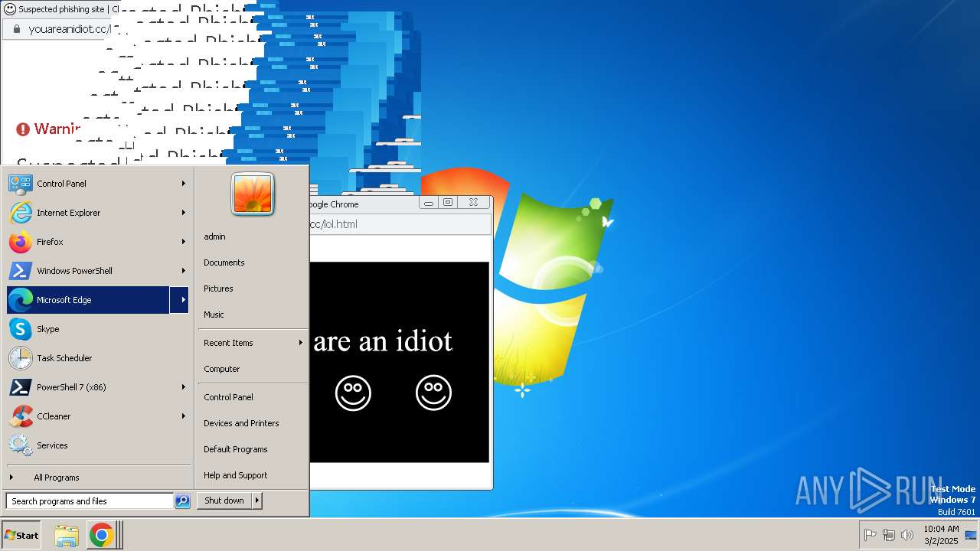Open File Explorer from taskbar

point(67,536)
